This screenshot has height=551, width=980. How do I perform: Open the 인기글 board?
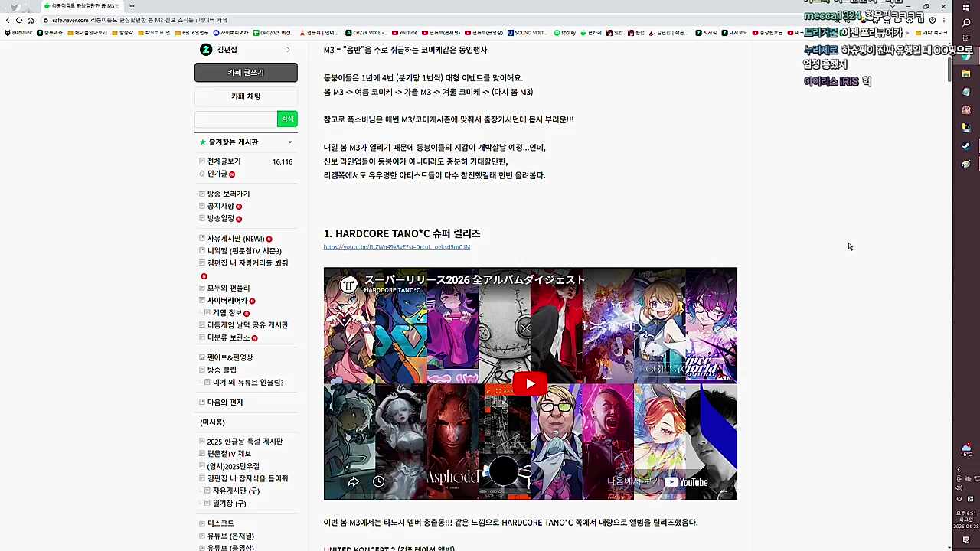click(217, 174)
